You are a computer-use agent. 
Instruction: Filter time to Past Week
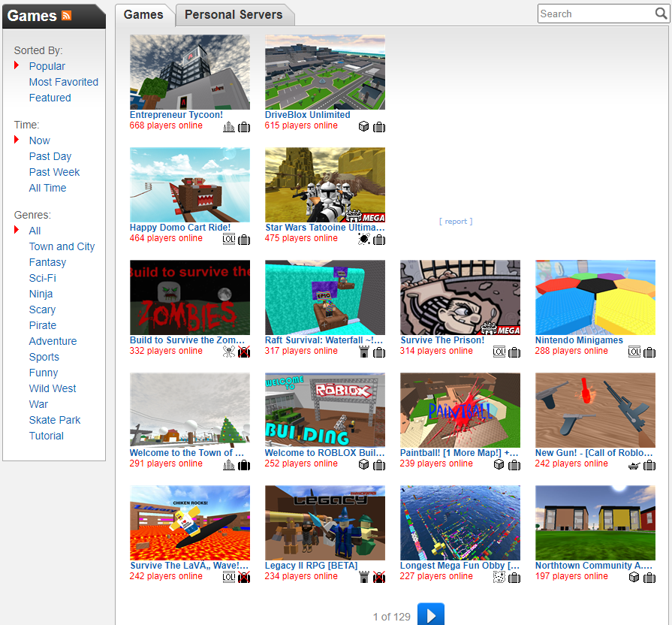coord(54,172)
